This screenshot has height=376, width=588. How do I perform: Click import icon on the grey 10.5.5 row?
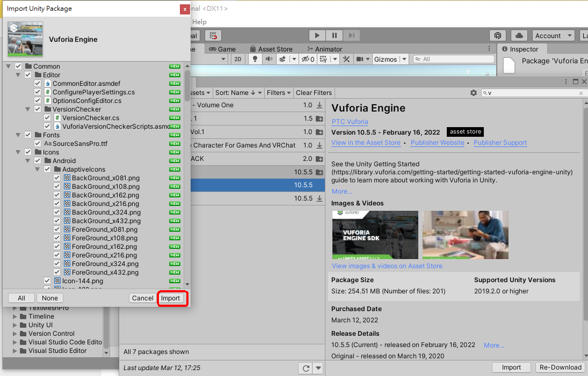coord(320,172)
